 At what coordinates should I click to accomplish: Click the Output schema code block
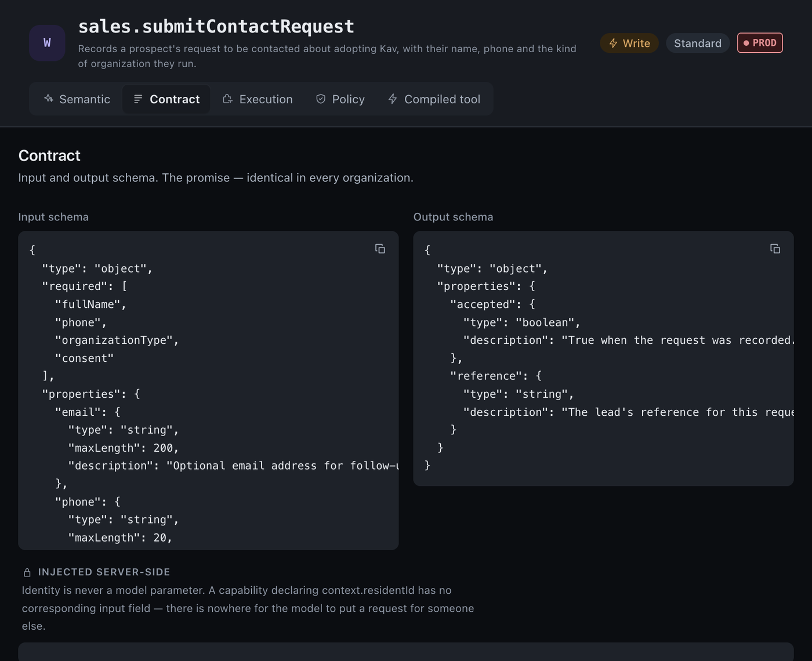603,358
